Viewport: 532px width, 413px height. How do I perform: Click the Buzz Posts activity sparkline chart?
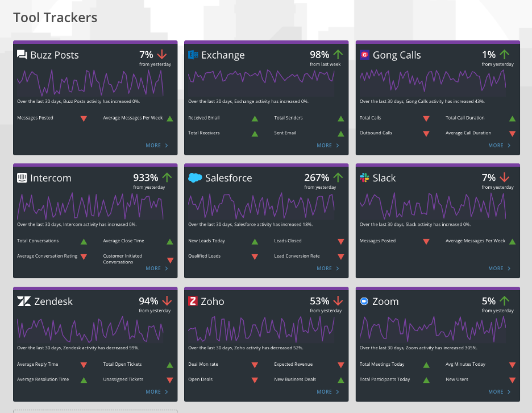pyautogui.click(x=90, y=83)
